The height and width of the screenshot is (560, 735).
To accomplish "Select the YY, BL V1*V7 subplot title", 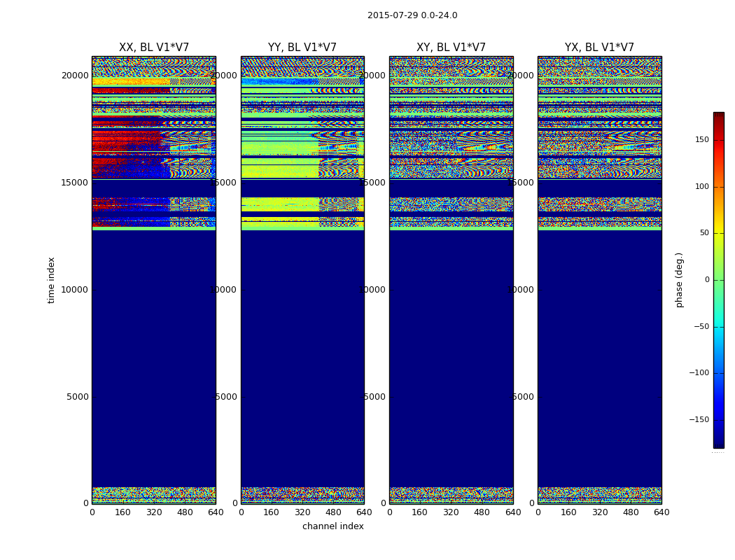I will [x=302, y=48].
